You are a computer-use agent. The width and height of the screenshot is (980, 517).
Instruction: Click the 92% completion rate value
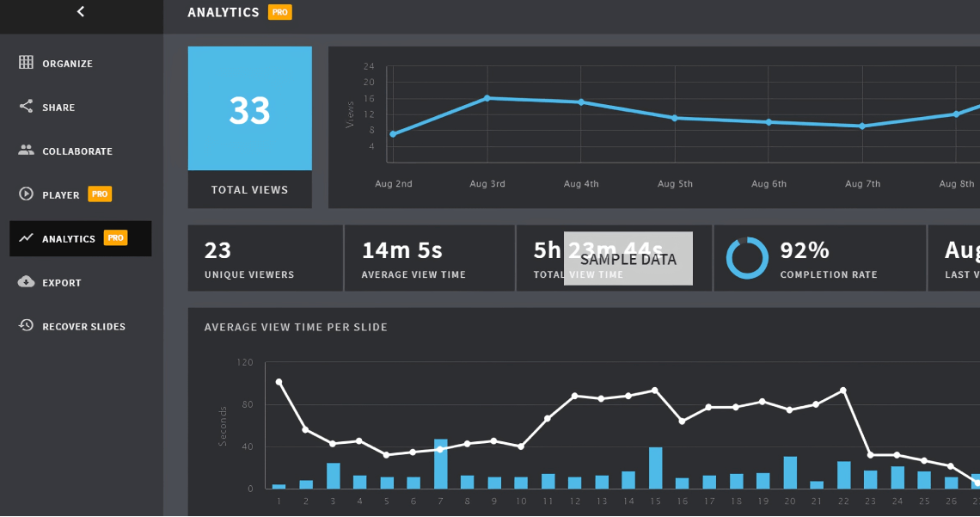[805, 250]
